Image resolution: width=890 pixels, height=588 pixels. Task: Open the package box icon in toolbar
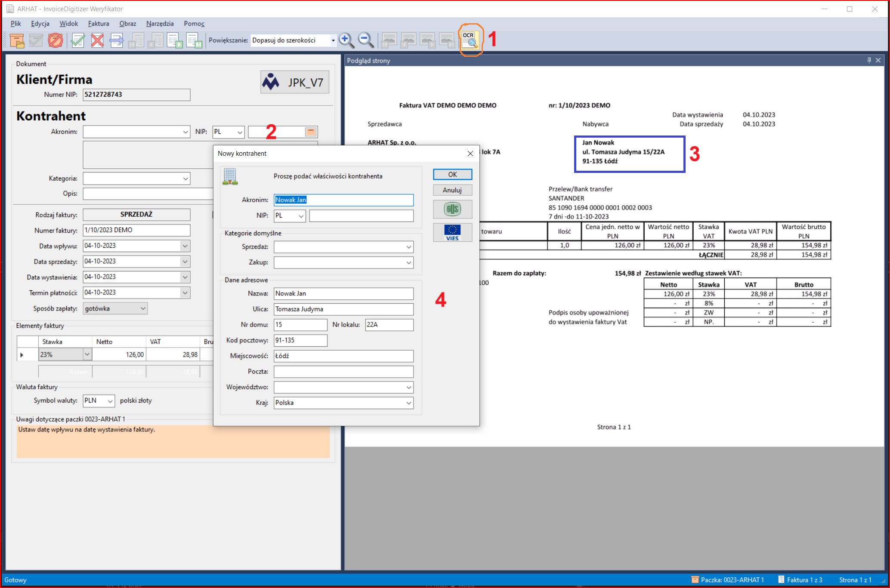point(17,40)
